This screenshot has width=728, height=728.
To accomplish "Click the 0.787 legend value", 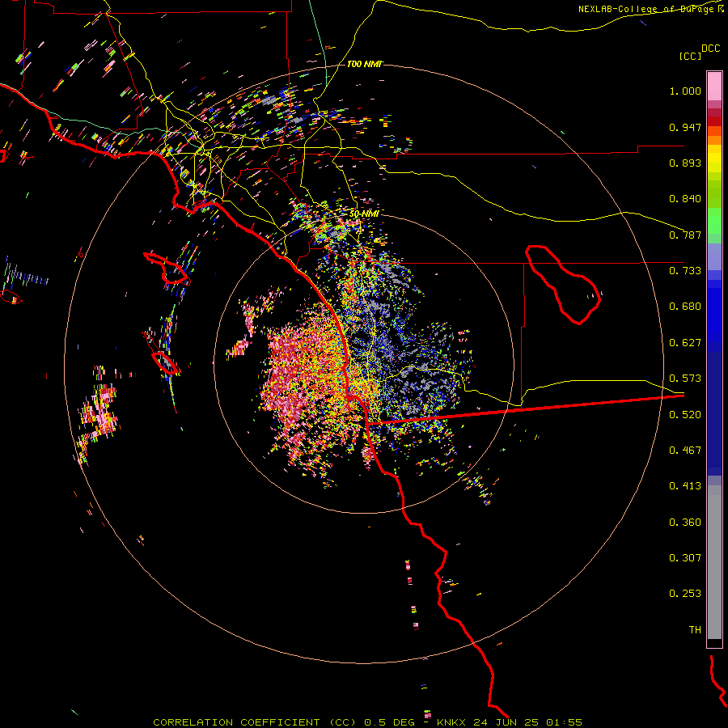I will (685, 235).
